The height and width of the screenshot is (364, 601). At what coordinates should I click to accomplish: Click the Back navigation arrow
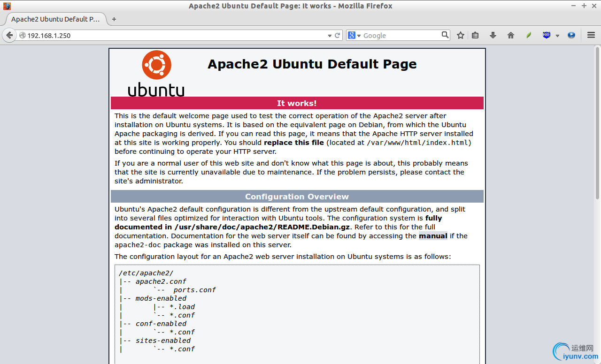pos(9,35)
